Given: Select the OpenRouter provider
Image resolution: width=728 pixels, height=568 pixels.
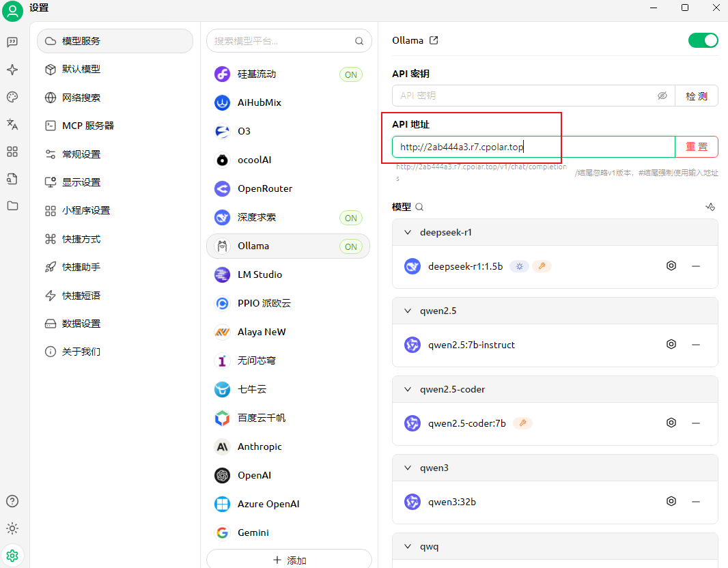Looking at the screenshot, I should (288, 189).
